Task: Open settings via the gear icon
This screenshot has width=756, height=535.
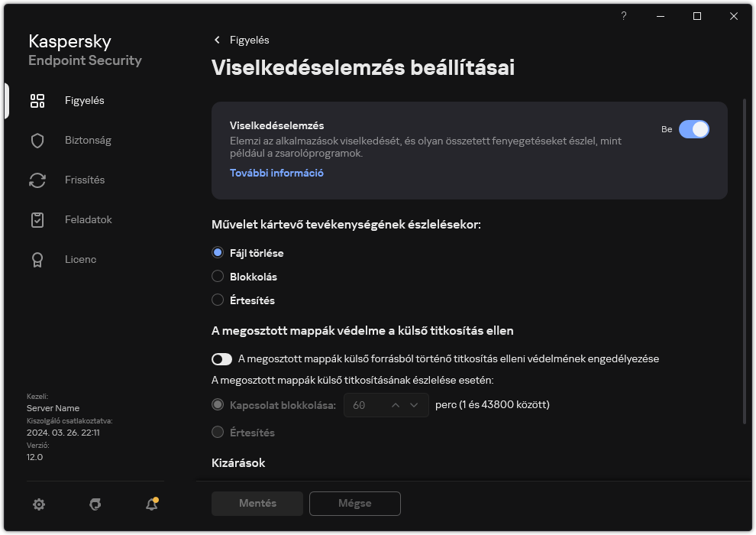Action: click(x=39, y=504)
